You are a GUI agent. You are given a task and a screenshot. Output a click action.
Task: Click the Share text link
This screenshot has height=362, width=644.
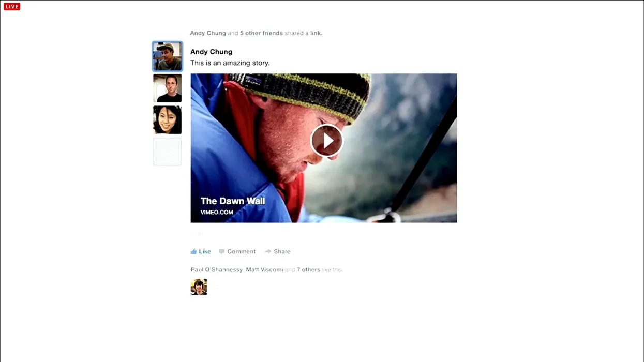tap(282, 252)
